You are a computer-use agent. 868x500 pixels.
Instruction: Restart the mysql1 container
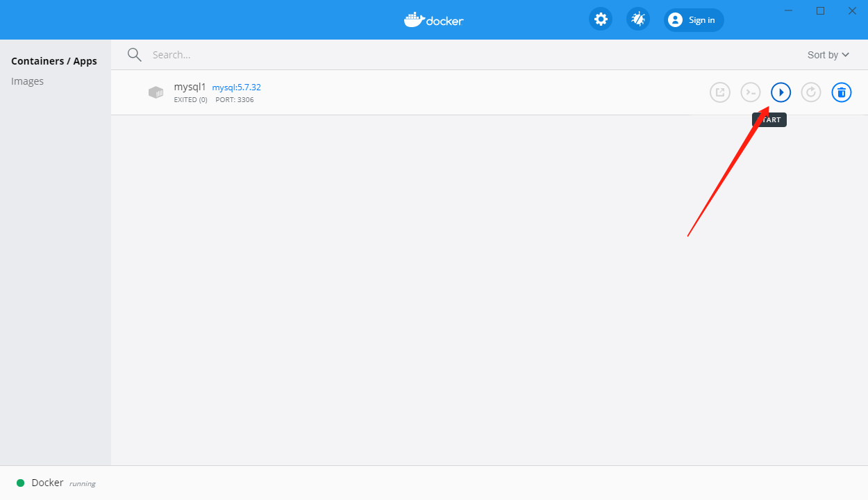(x=811, y=92)
